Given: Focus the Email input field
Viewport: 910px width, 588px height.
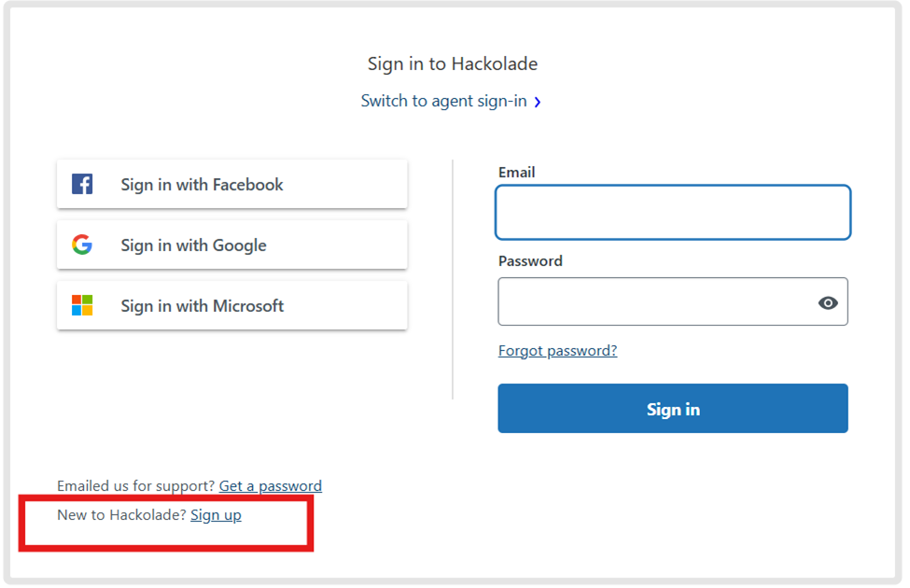Looking at the screenshot, I should tap(672, 213).
